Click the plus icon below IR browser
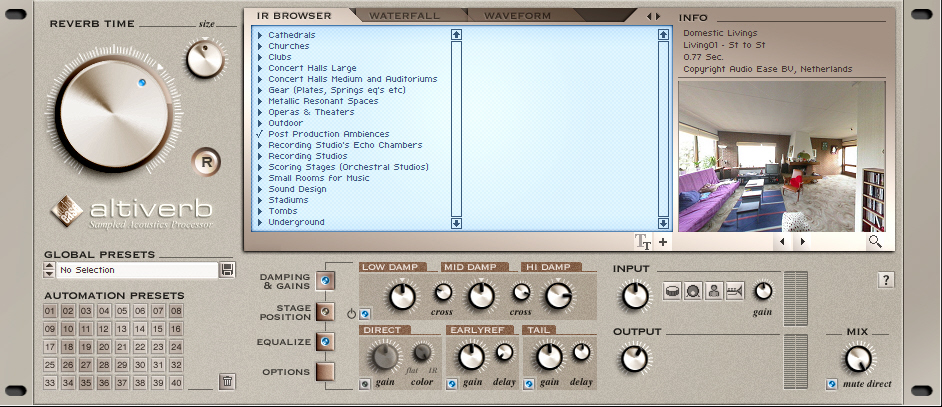Screen dimensions: 942x407 pyautogui.click(x=663, y=242)
